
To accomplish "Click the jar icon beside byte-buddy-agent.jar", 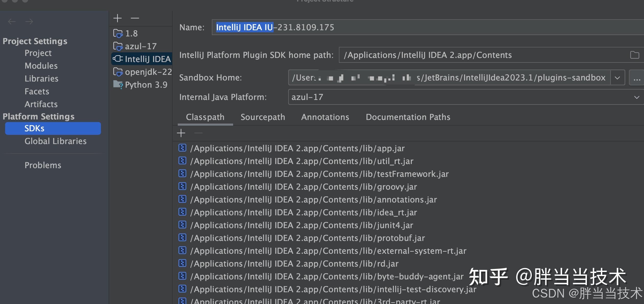I will click(182, 276).
